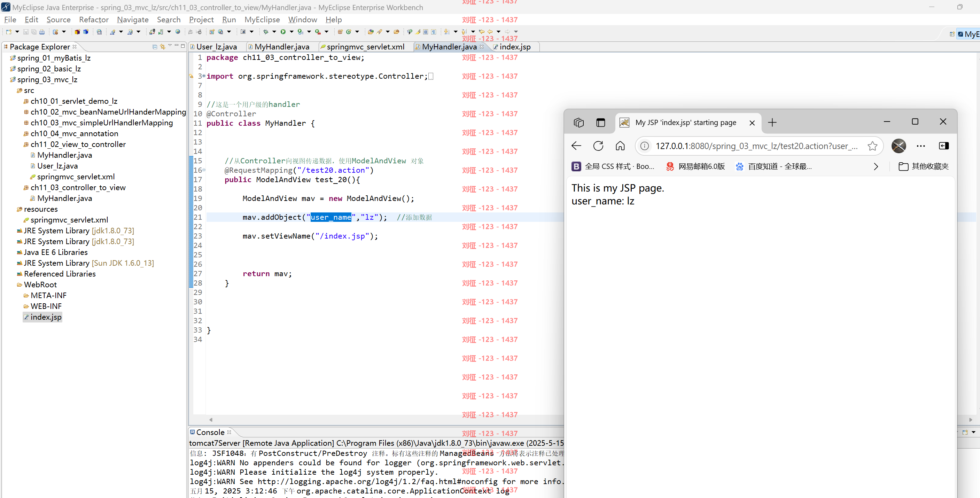Expand folded imports at line 3
Screen dimensions: 980x498
[204, 76]
